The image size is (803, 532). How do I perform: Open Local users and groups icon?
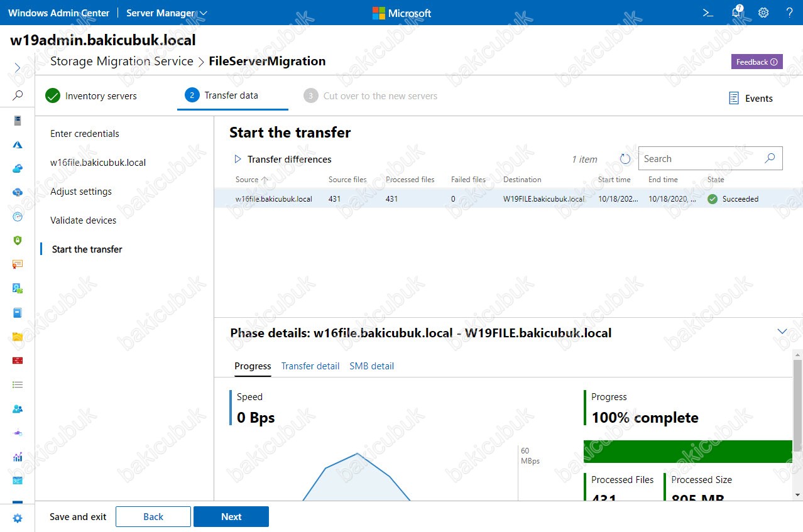point(18,408)
